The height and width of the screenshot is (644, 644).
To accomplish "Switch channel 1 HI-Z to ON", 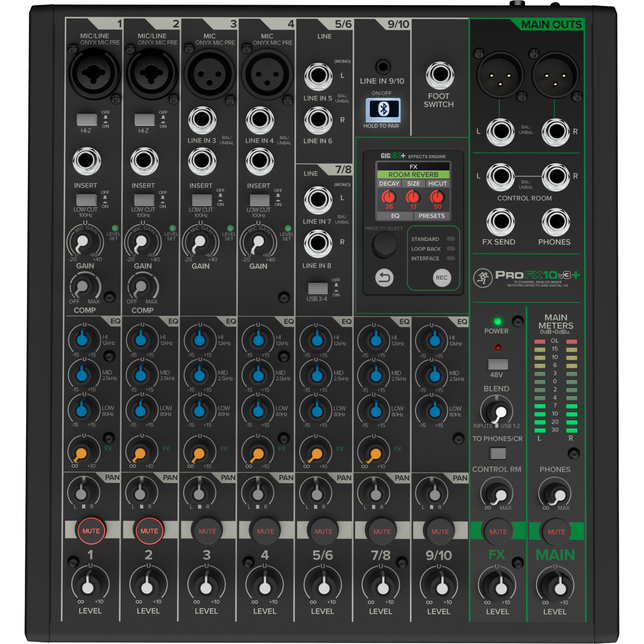I will pyautogui.click(x=86, y=119).
